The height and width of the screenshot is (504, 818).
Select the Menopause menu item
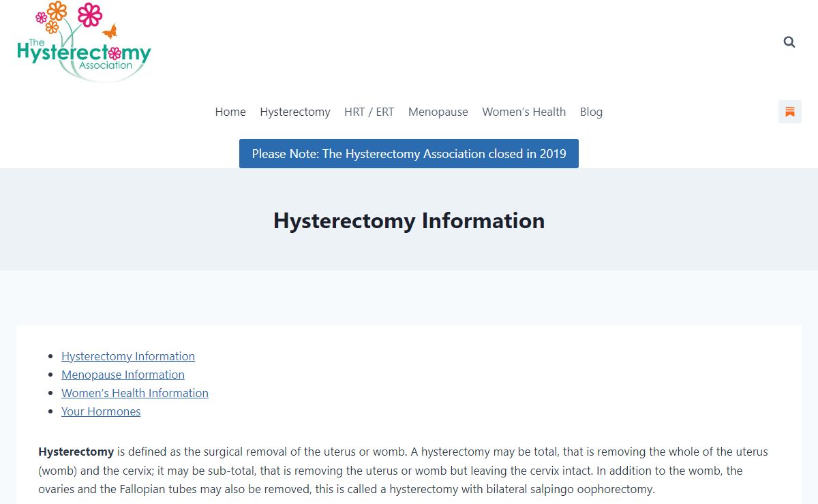[x=438, y=112]
